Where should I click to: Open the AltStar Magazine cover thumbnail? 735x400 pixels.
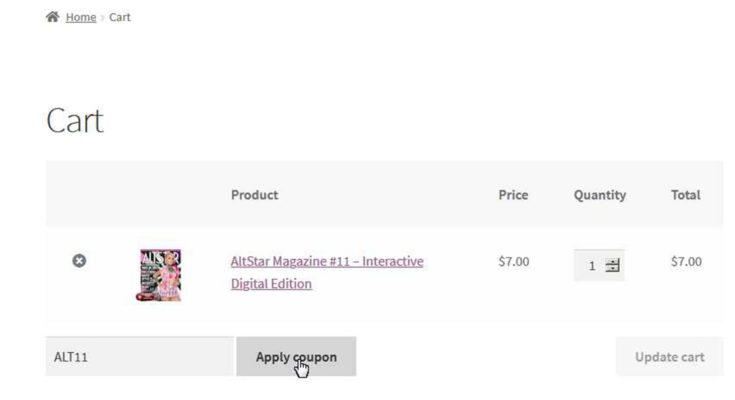(160, 274)
